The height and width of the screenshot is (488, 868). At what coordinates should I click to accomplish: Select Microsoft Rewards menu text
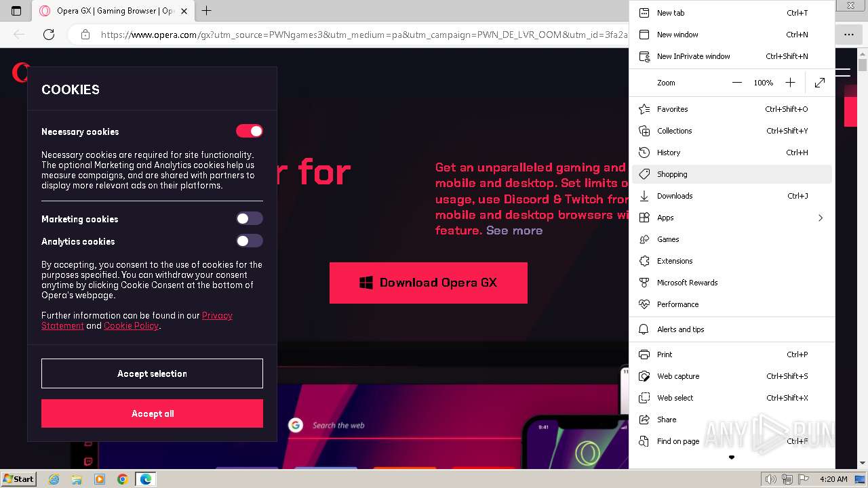pos(687,283)
